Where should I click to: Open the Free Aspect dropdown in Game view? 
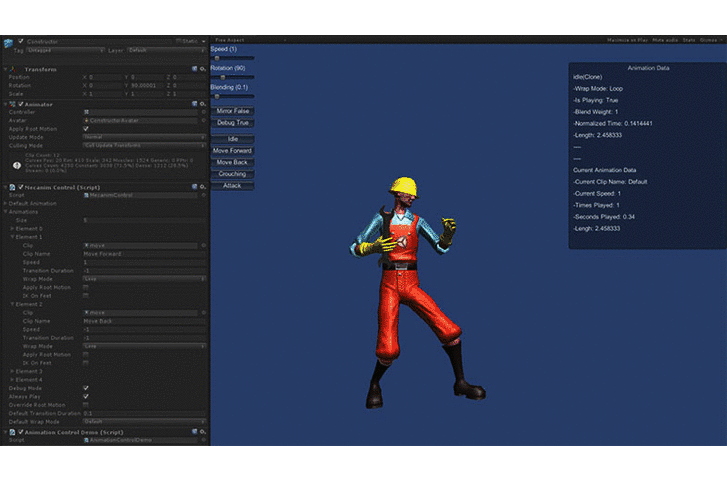pyautogui.click(x=250, y=40)
